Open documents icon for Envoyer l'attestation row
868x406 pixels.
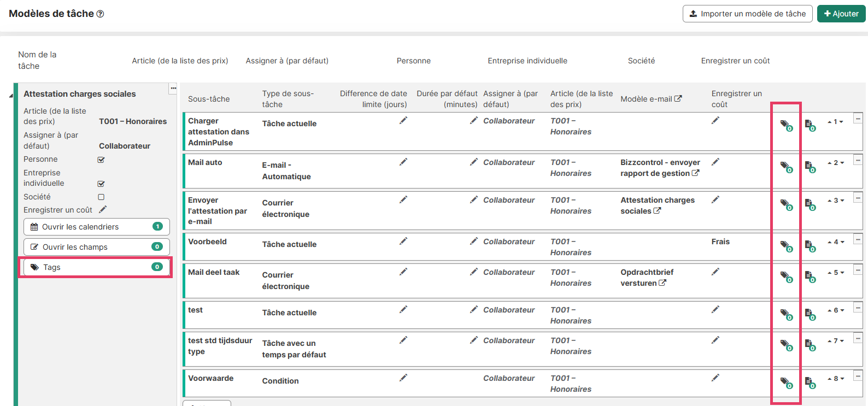point(810,204)
